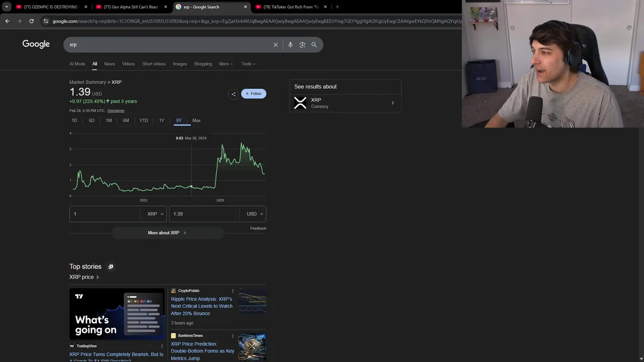Close the xrp Google Search tab
Viewport: 644px width, 362px height.
point(246,7)
